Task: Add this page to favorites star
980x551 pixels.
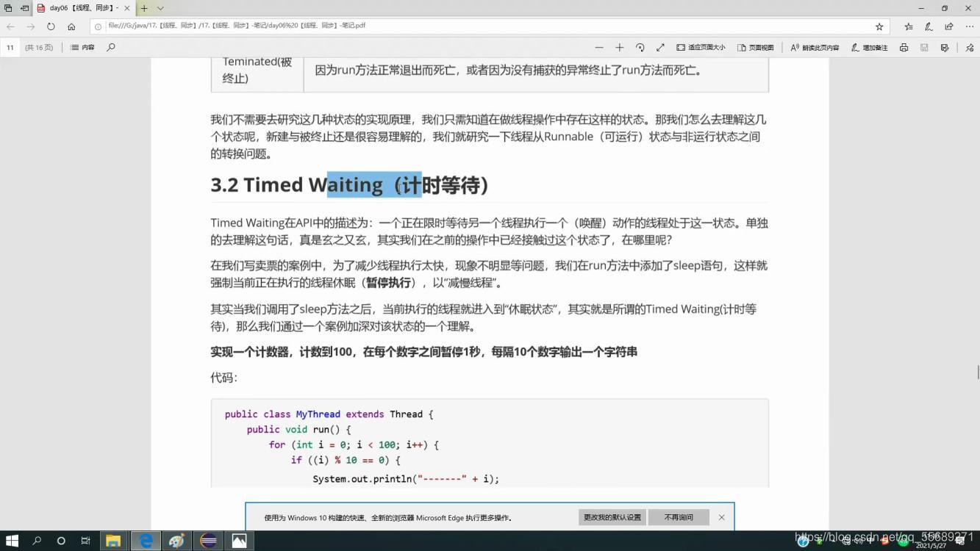Action: [879, 26]
